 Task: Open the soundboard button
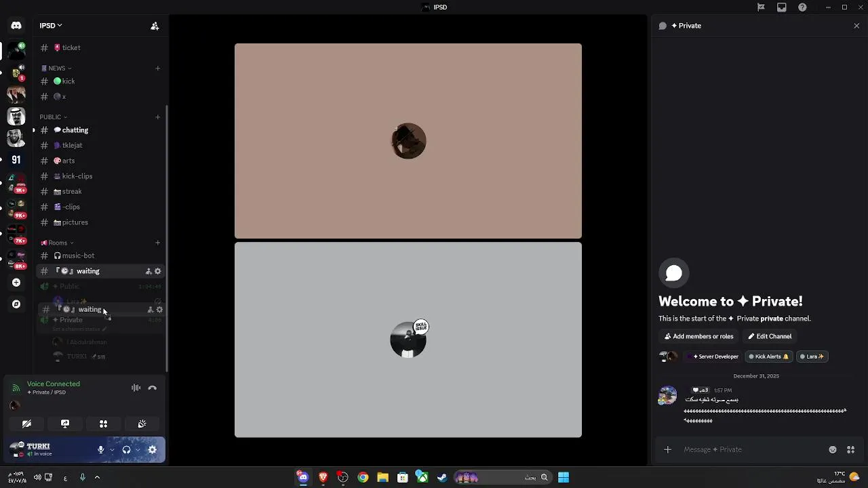click(142, 424)
